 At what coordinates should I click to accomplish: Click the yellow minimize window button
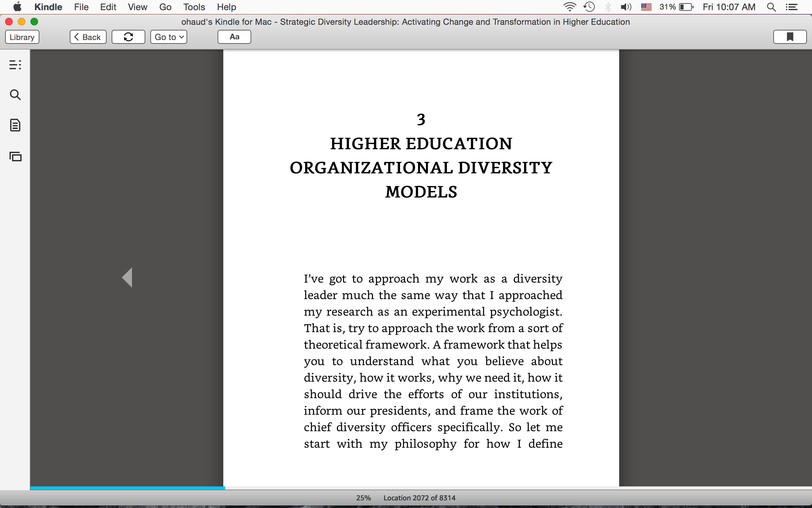pos(22,22)
